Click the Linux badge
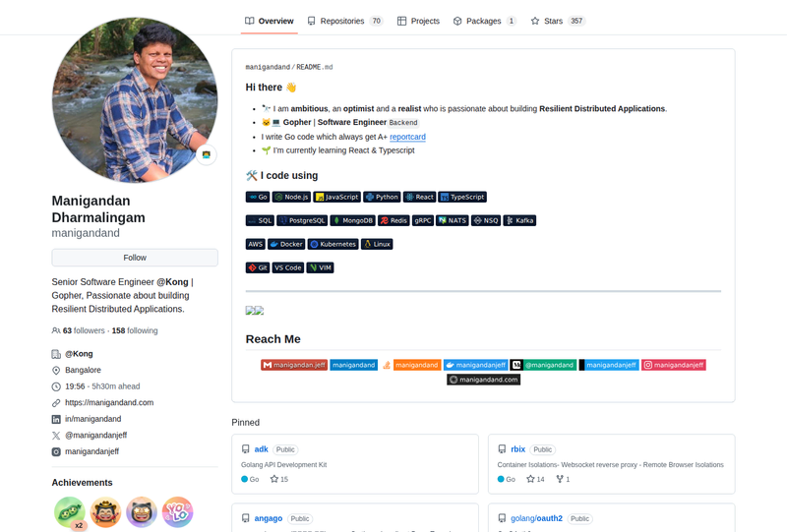The width and height of the screenshot is (787, 532). 377,244
